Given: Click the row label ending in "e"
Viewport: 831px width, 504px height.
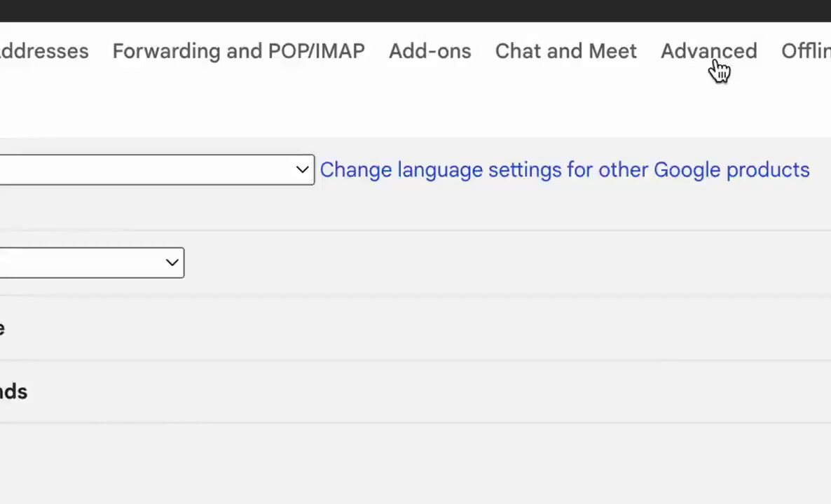Looking at the screenshot, I should point(3,328).
